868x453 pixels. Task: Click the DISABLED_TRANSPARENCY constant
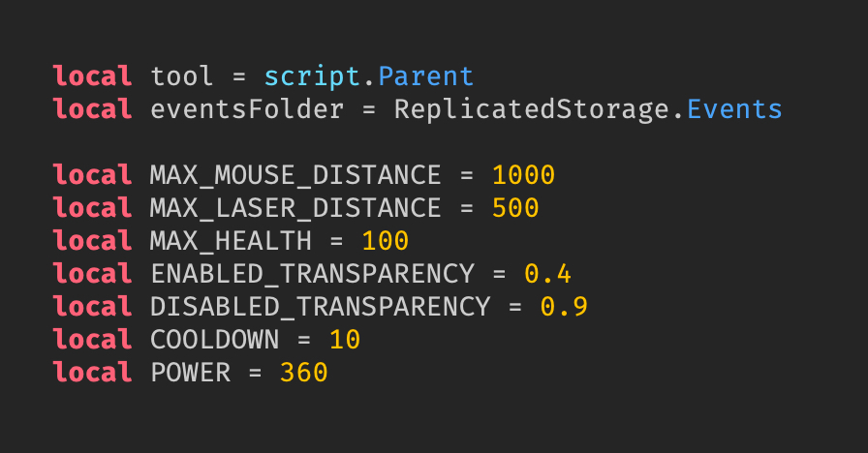[x=320, y=307]
